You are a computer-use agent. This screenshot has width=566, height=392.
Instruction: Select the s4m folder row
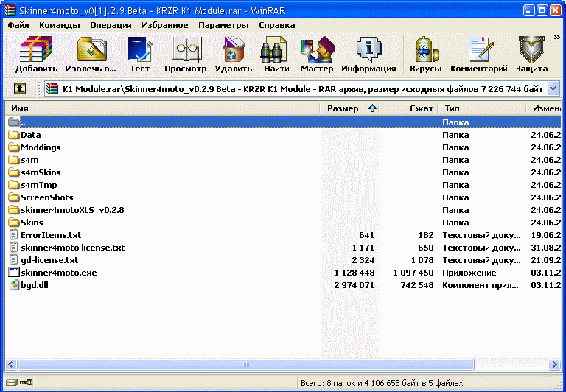(x=283, y=160)
